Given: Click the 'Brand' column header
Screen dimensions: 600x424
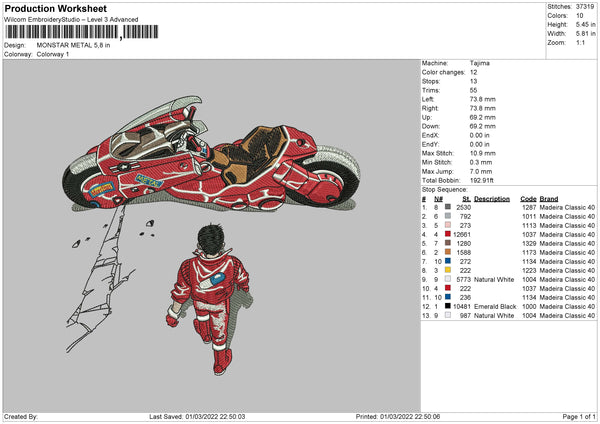Looking at the screenshot, I should pyautogui.click(x=549, y=199).
